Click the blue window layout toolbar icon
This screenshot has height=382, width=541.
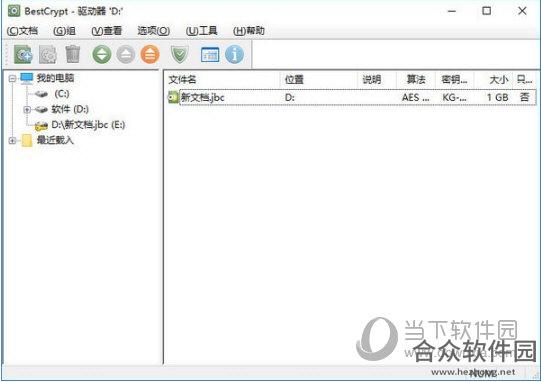210,55
